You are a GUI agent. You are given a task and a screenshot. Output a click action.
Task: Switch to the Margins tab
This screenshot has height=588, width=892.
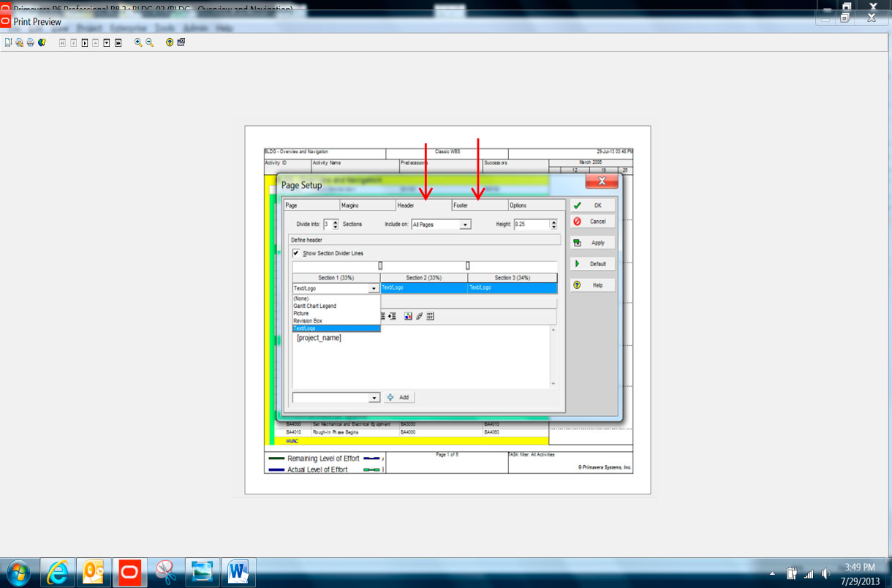click(x=368, y=206)
